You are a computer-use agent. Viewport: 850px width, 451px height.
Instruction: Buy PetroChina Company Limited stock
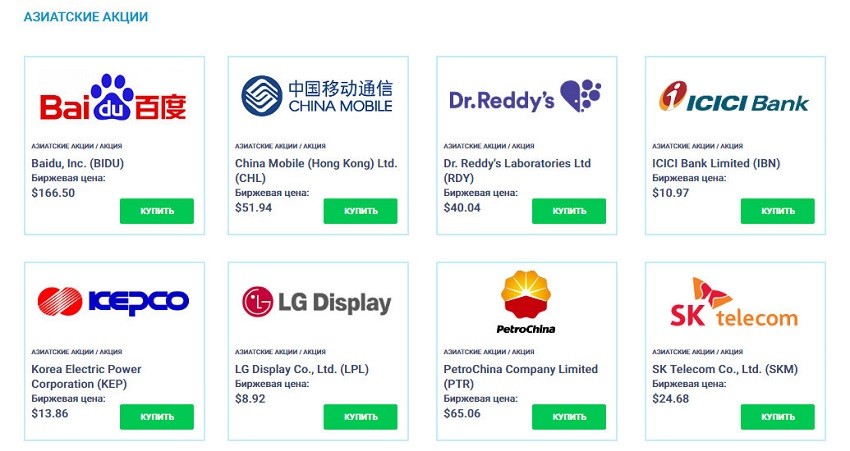pos(569,417)
